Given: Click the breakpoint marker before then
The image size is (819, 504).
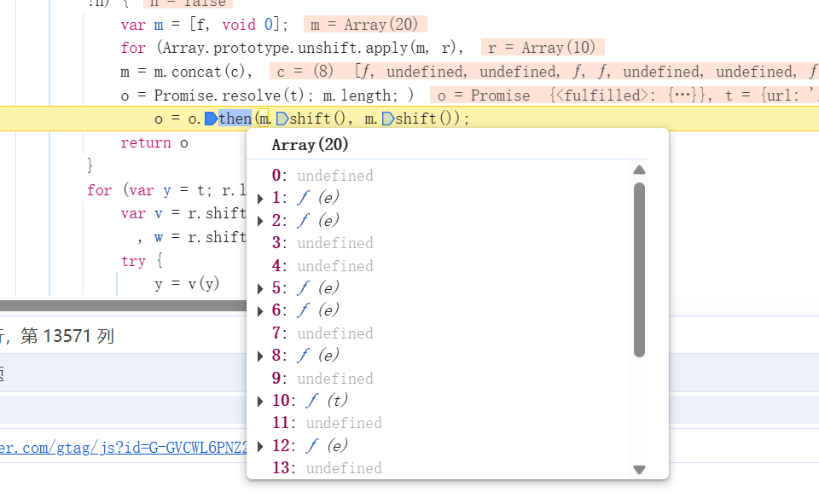Looking at the screenshot, I should point(211,119).
